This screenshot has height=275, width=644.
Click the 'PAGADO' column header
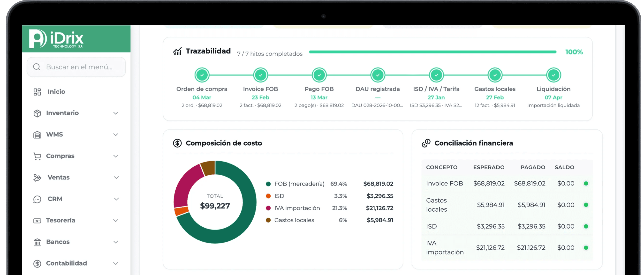coord(533,167)
